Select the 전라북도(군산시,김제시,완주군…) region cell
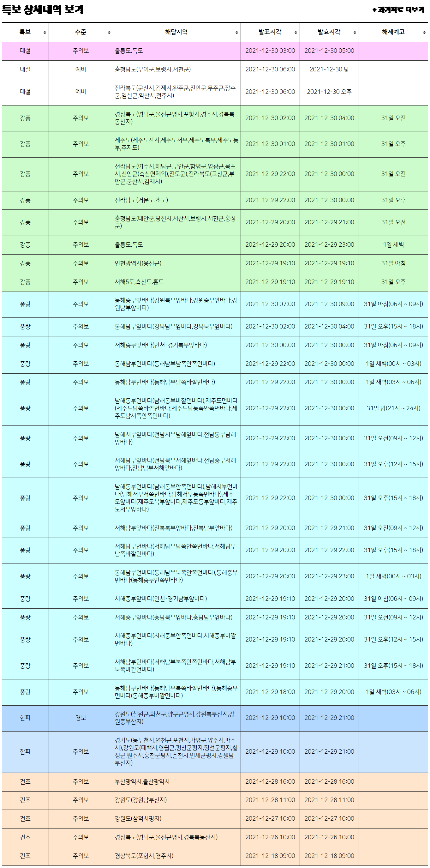The width and height of the screenshot is (430, 868). [177, 92]
